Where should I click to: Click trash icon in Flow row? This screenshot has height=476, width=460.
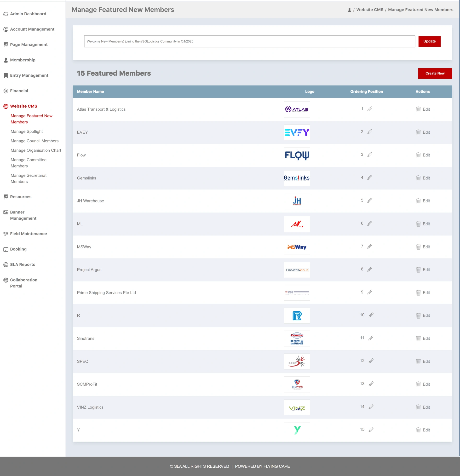tap(418, 155)
